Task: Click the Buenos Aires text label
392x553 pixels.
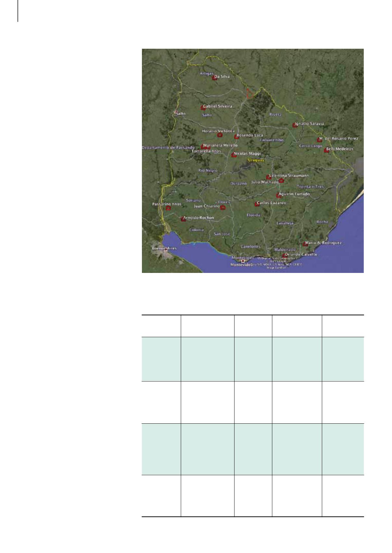Action: tap(165, 248)
